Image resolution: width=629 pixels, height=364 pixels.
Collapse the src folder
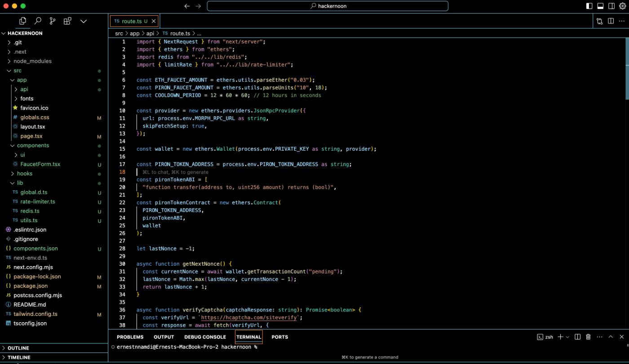(x=54, y=70)
